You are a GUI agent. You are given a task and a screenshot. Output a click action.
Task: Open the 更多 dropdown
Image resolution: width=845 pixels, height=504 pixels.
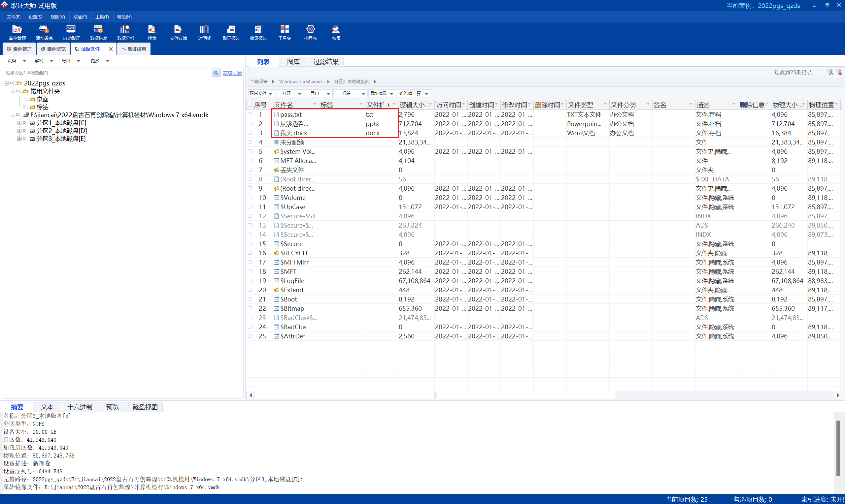pos(99,61)
